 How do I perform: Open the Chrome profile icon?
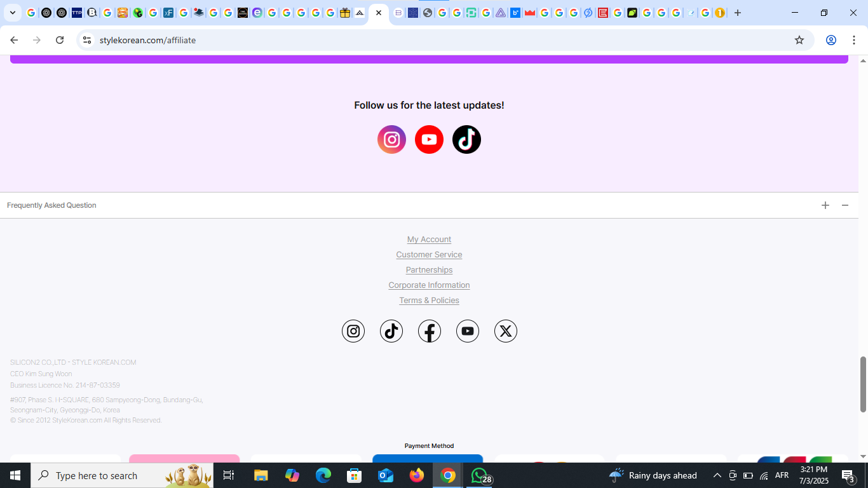click(x=831, y=40)
